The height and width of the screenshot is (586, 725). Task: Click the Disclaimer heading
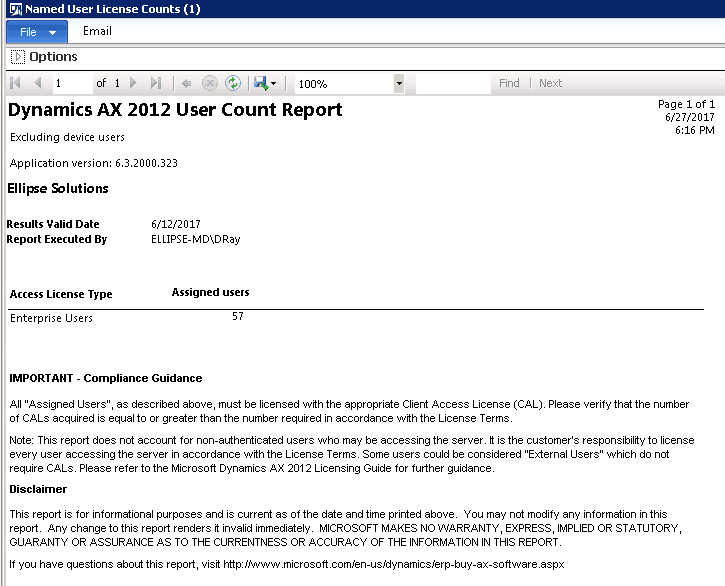click(x=38, y=489)
